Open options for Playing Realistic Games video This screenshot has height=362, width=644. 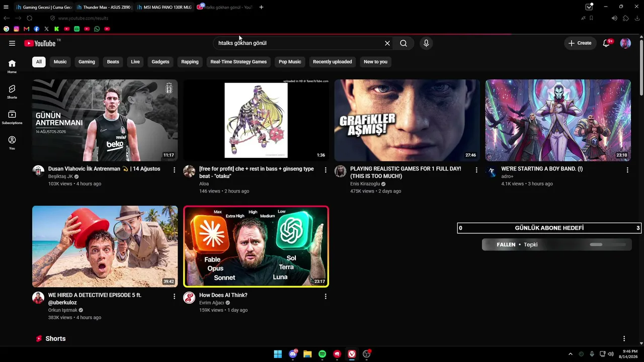coord(476,170)
